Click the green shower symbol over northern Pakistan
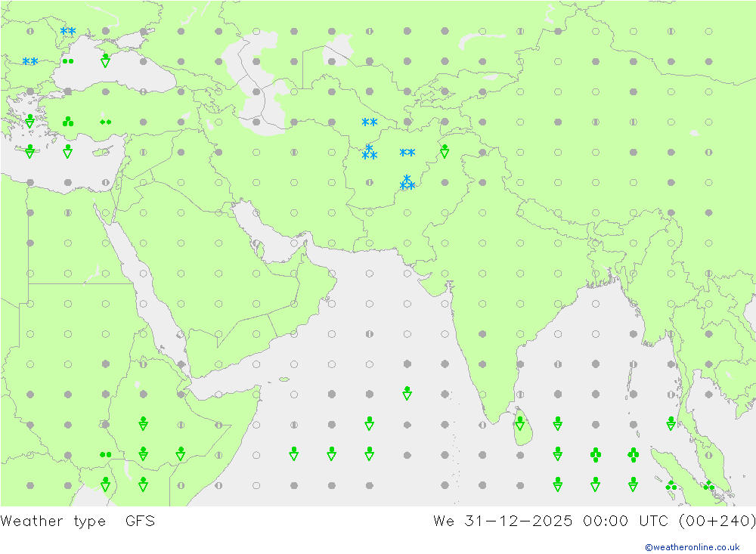This screenshot has width=756, height=554. (445, 151)
